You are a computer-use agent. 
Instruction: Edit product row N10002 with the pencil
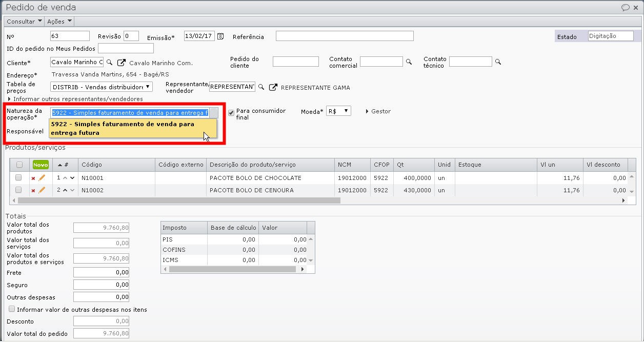click(x=42, y=190)
